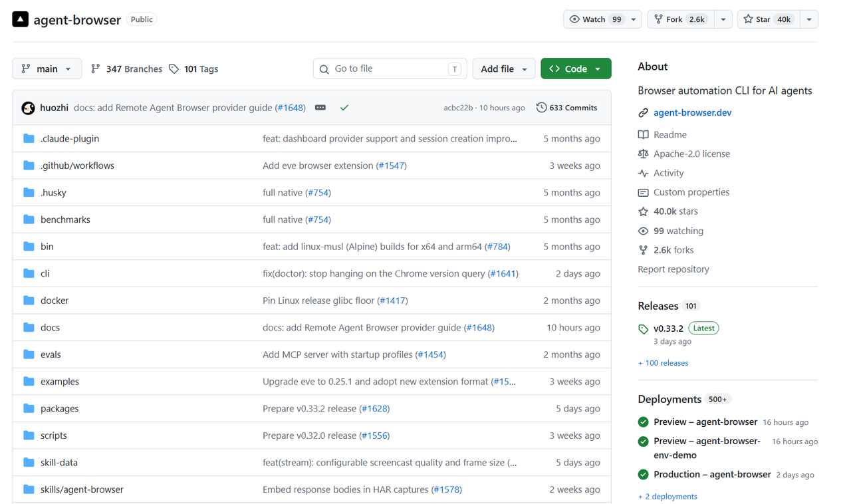Viewport: 851px width, 504px height.
Task: Click the book icon next to Readme
Action: click(643, 134)
